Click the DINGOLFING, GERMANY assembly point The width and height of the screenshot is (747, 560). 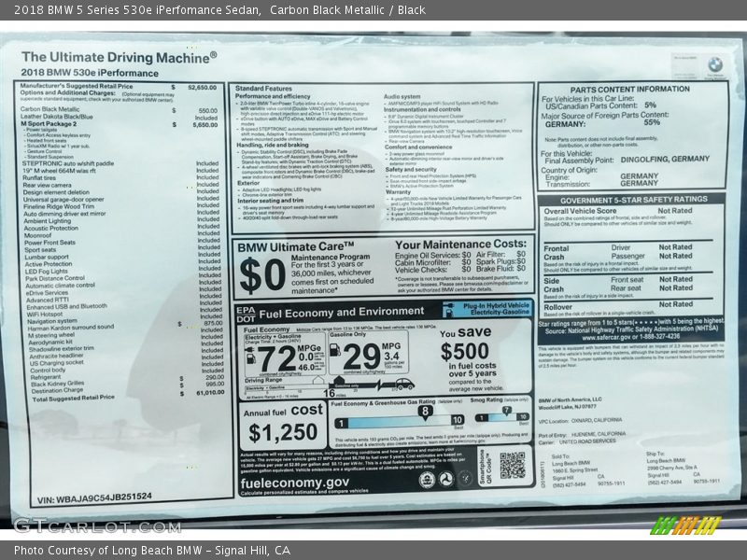pos(665,160)
